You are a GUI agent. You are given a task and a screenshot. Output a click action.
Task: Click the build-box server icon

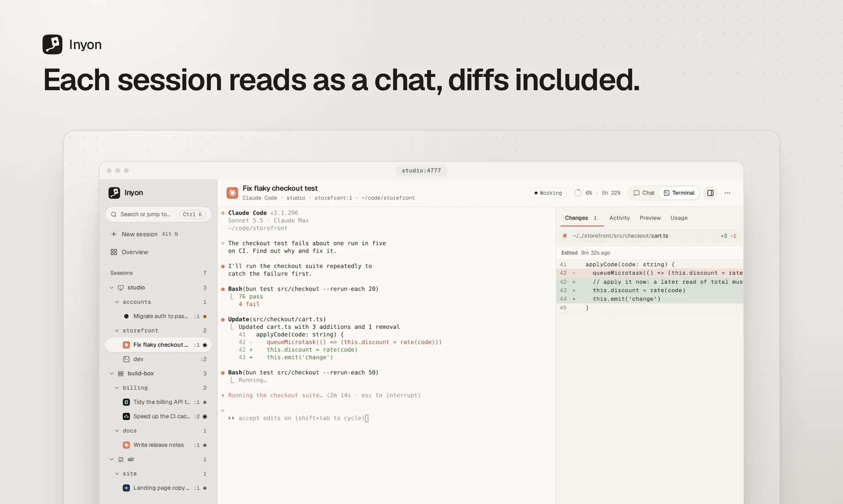pyautogui.click(x=121, y=373)
